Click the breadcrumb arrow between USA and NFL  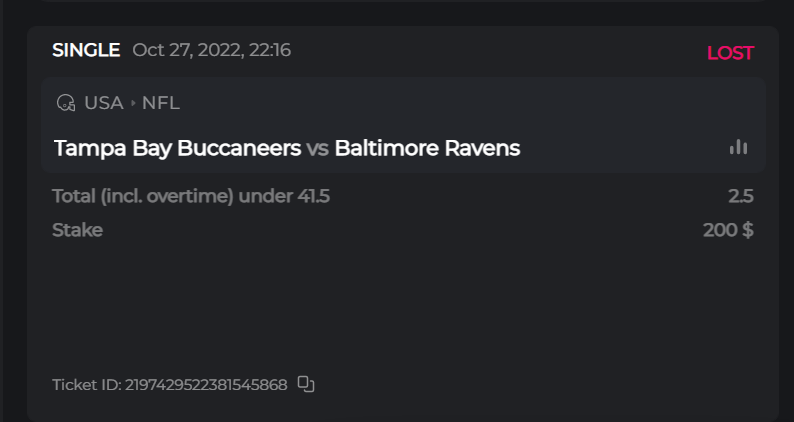[x=133, y=103]
